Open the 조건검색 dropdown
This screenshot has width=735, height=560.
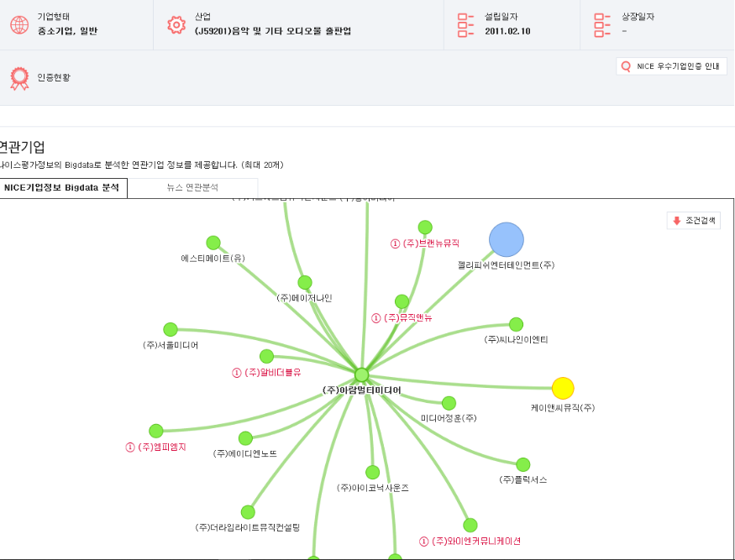click(693, 220)
